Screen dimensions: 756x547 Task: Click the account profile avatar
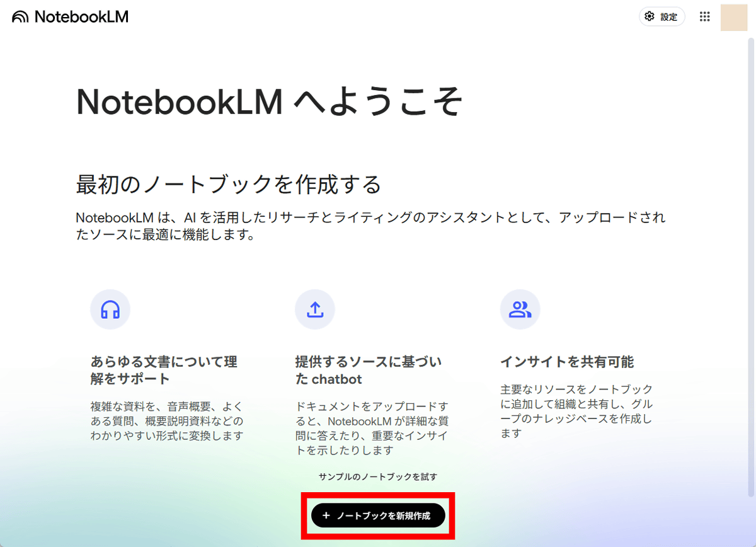(x=735, y=16)
